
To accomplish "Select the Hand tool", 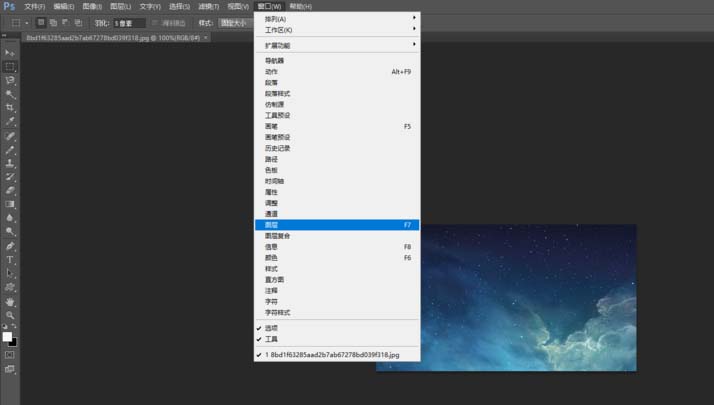I will (10, 302).
